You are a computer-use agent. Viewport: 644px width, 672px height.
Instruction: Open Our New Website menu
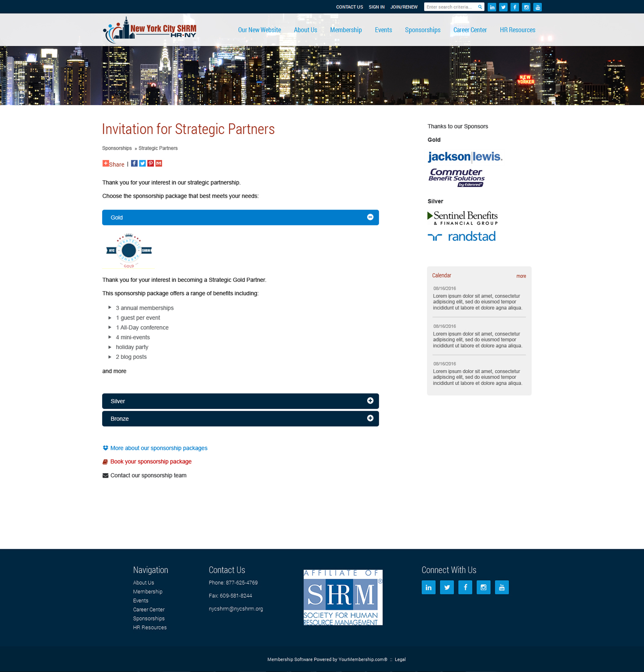click(259, 30)
